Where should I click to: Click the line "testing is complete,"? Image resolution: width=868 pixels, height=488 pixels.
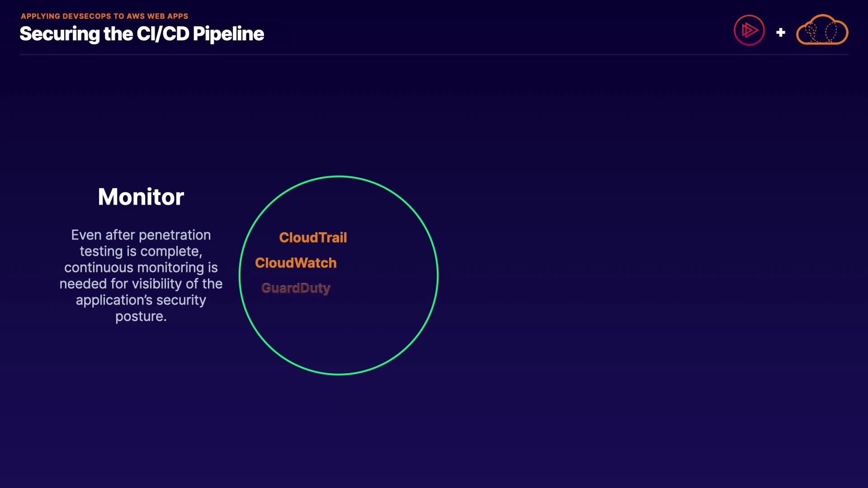(x=141, y=251)
